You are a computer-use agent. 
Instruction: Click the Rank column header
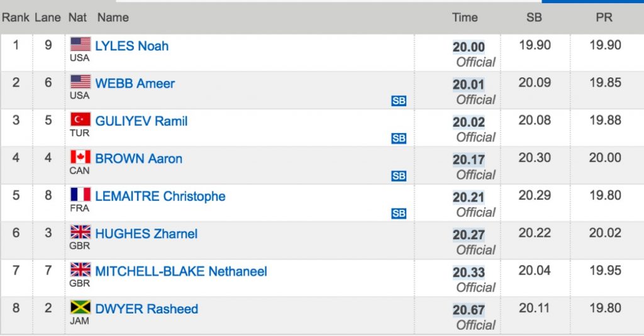point(16,17)
